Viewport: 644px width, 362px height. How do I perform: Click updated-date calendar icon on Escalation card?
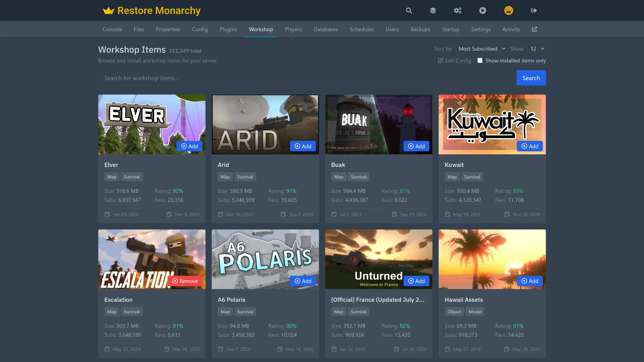[x=167, y=349]
